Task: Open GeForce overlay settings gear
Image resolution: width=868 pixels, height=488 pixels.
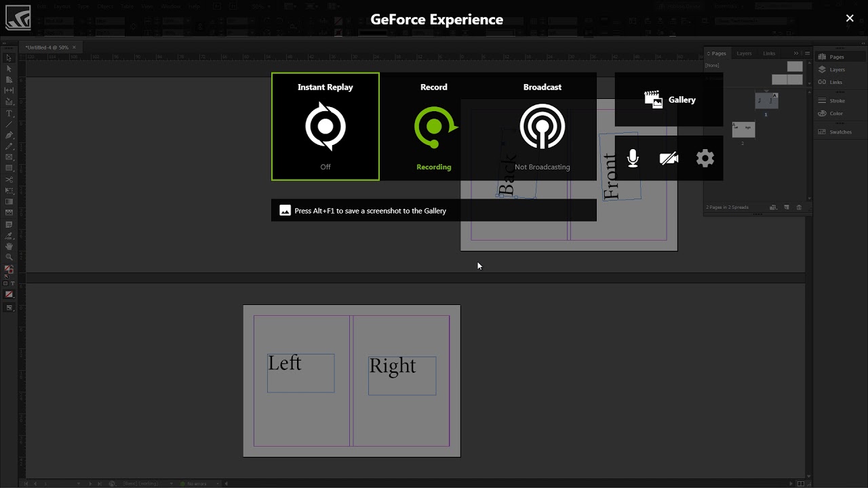Action: pyautogui.click(x=705, y=159)
